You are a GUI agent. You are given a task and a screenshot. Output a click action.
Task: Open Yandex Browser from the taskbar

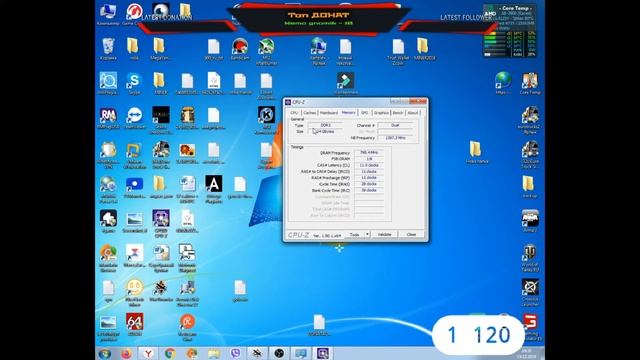(x=148, y=353)
